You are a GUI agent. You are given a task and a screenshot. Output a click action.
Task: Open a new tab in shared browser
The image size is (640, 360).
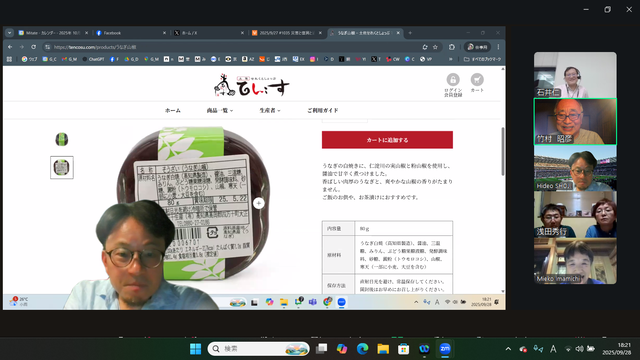click(x=410, y=33)
